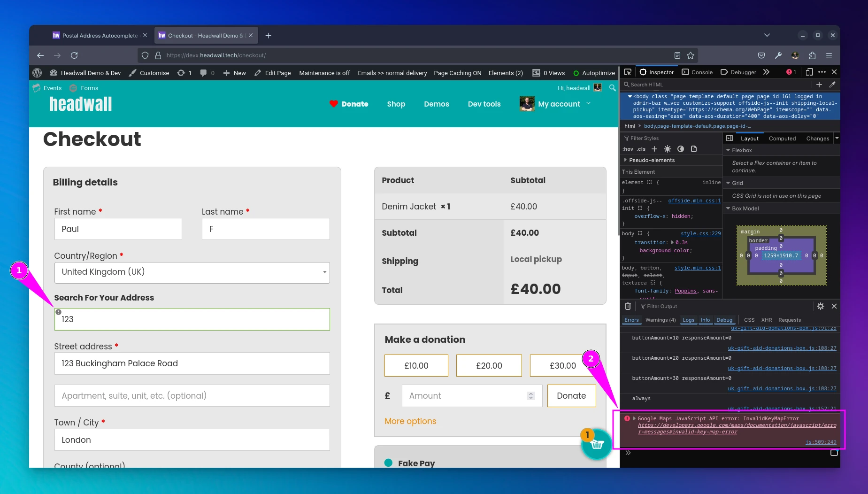Open comments bubble icon in admin bar
Viewport: 868px width, 494px height.
pyautogui.click(x=203, y=73)
